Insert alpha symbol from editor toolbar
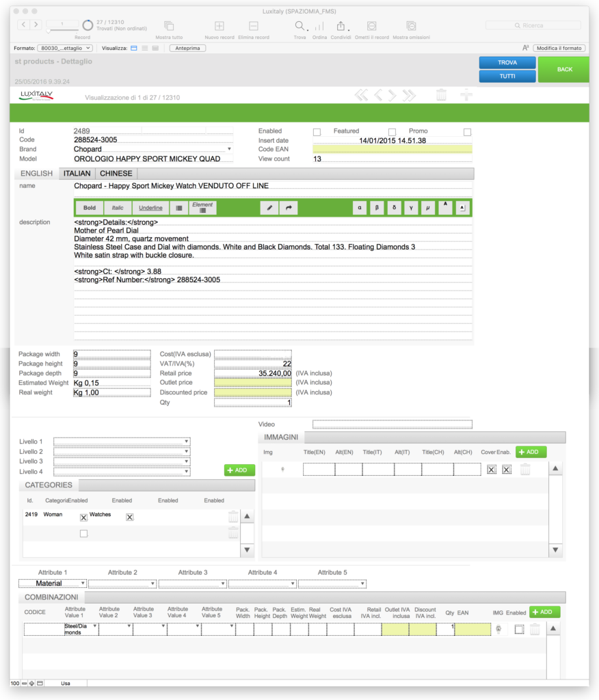 (x=360, y=208)
